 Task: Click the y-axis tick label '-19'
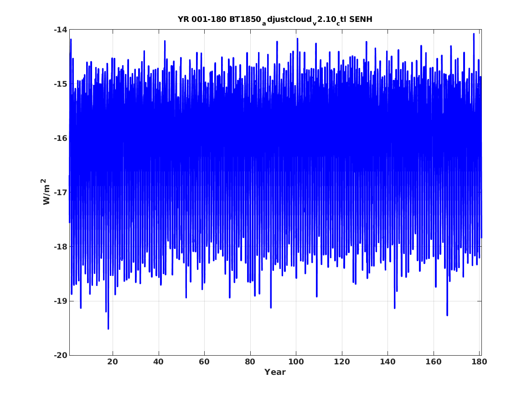(x=60, y=301)
